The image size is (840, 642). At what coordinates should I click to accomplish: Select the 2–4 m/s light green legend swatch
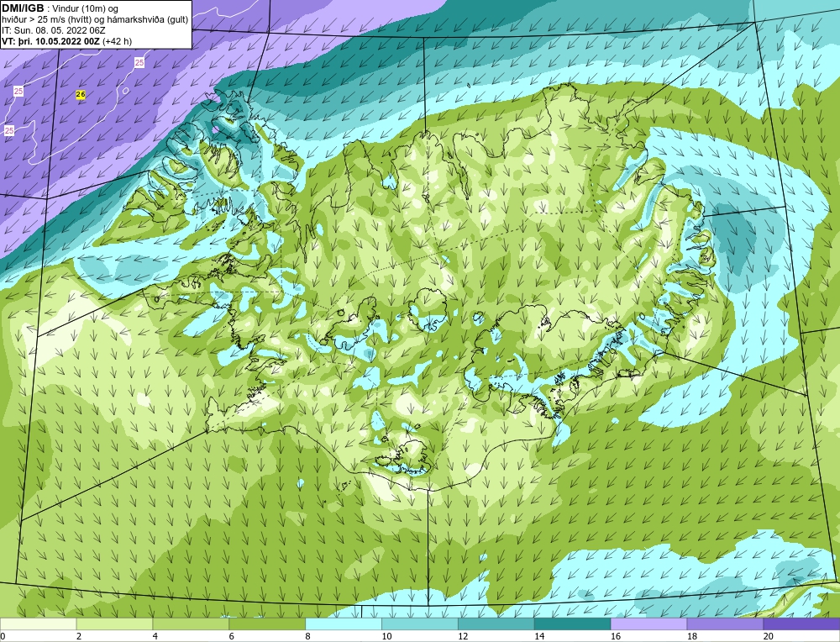pos(114,624)
